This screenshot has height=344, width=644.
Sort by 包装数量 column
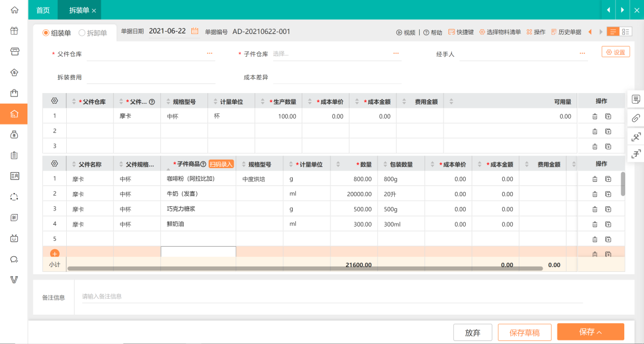pyautogui.click(x=385, y=164)
